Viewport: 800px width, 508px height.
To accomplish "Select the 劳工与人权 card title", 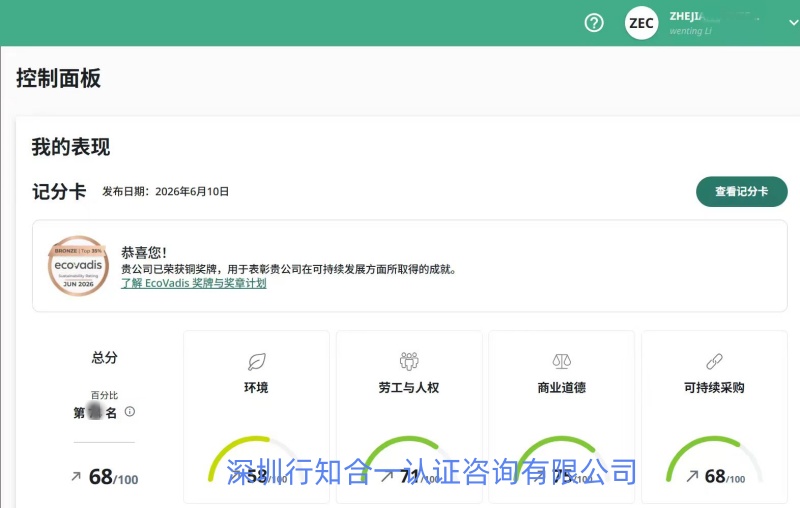I will coord(409,388).
